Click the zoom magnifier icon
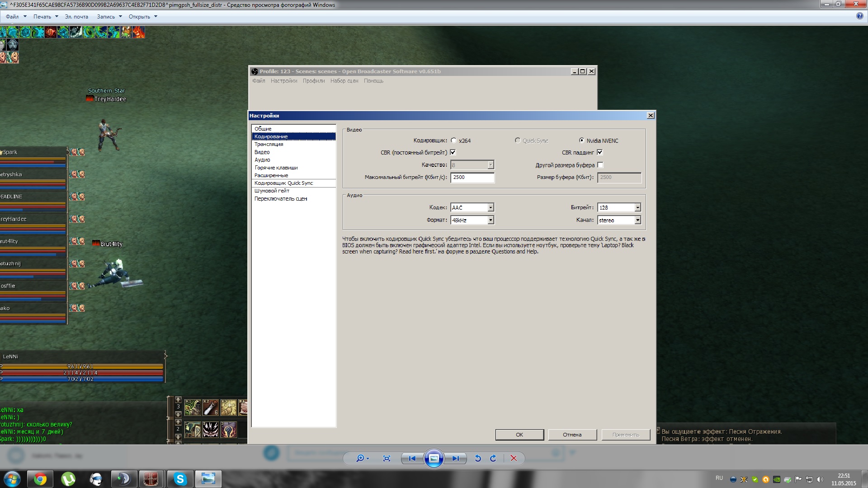 (x=360, y=458)
